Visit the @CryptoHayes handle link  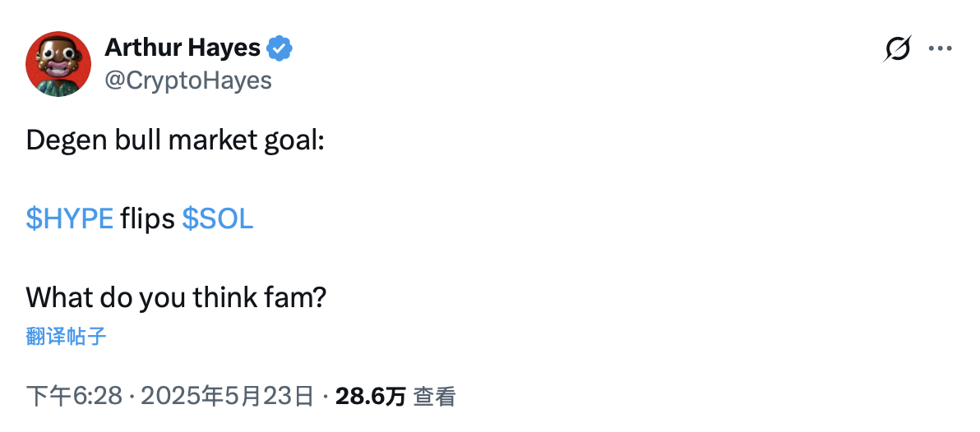(188, 80)
